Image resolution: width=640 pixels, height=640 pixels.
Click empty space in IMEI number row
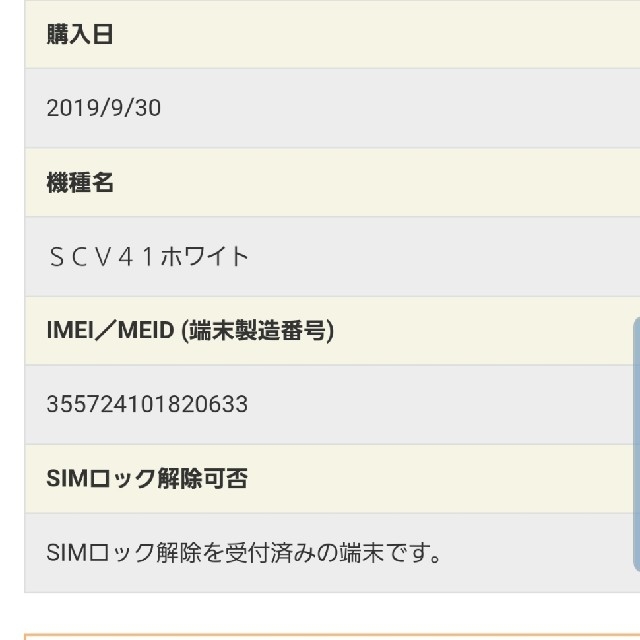pos(429,404)
